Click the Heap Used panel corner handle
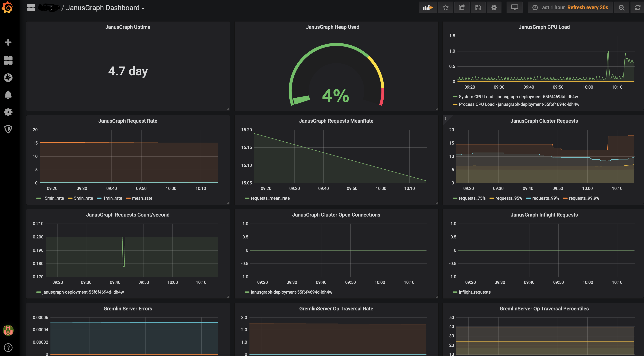This screenshot has height=356, width=644. 437,109
